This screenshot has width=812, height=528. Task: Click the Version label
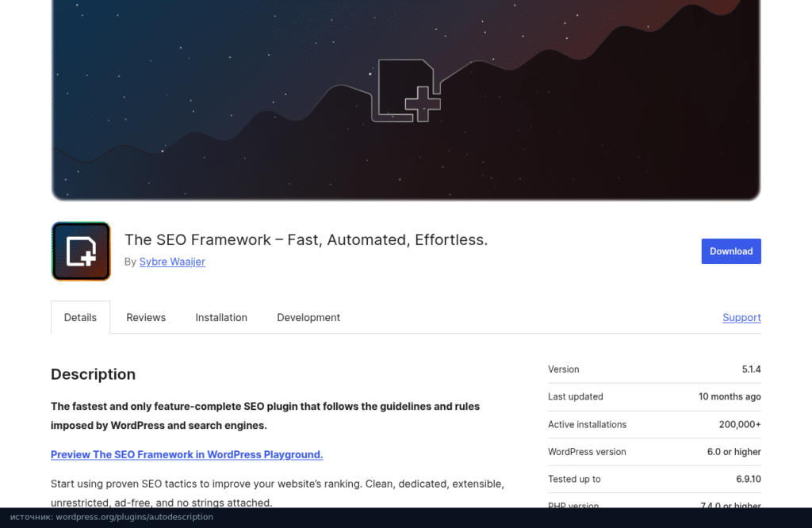564,369
